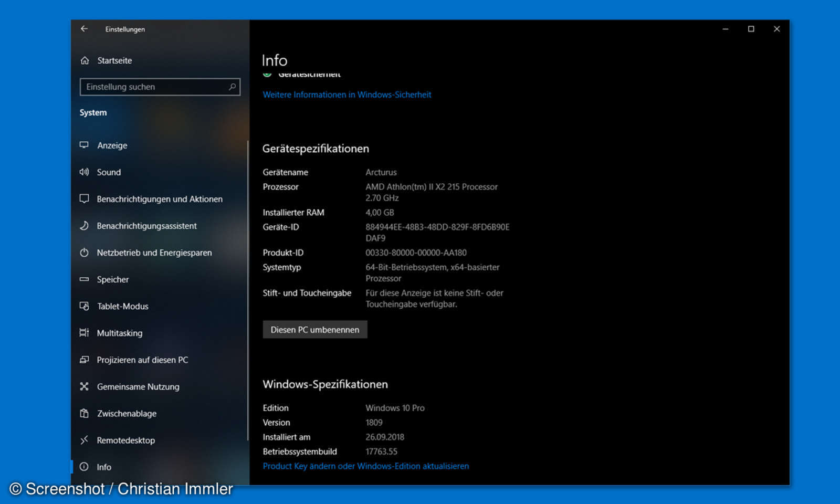The height and width of the screenshot is (504, 840).
Task: Select the Benachrichtigungsassistent moon icon
Action: tap(85, 226)
